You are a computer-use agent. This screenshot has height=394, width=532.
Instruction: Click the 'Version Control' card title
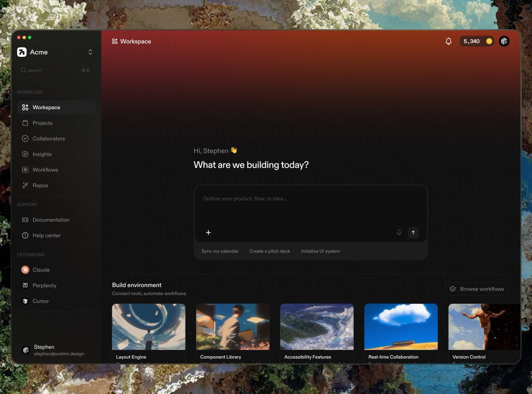469,357
